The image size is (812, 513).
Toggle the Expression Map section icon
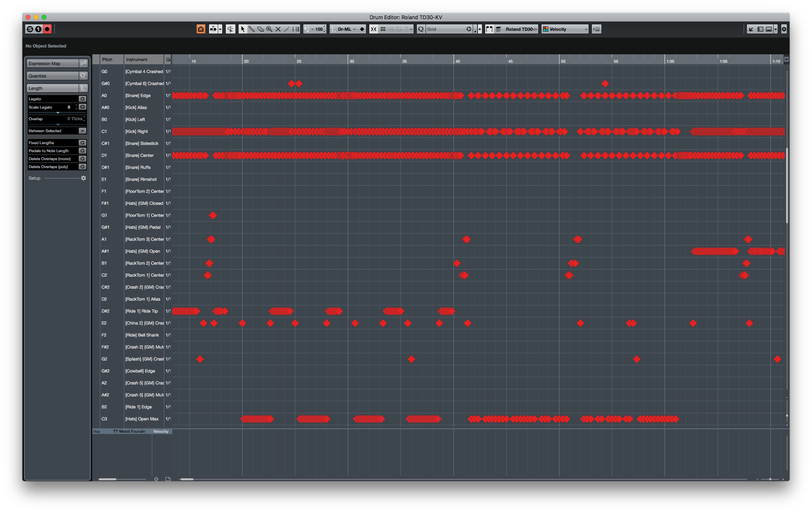[83, 63]
